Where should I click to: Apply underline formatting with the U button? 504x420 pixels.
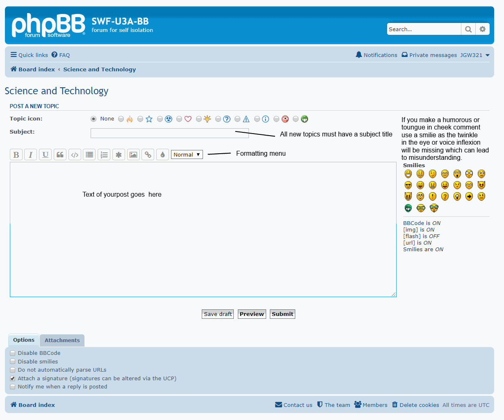pos(46,154)
